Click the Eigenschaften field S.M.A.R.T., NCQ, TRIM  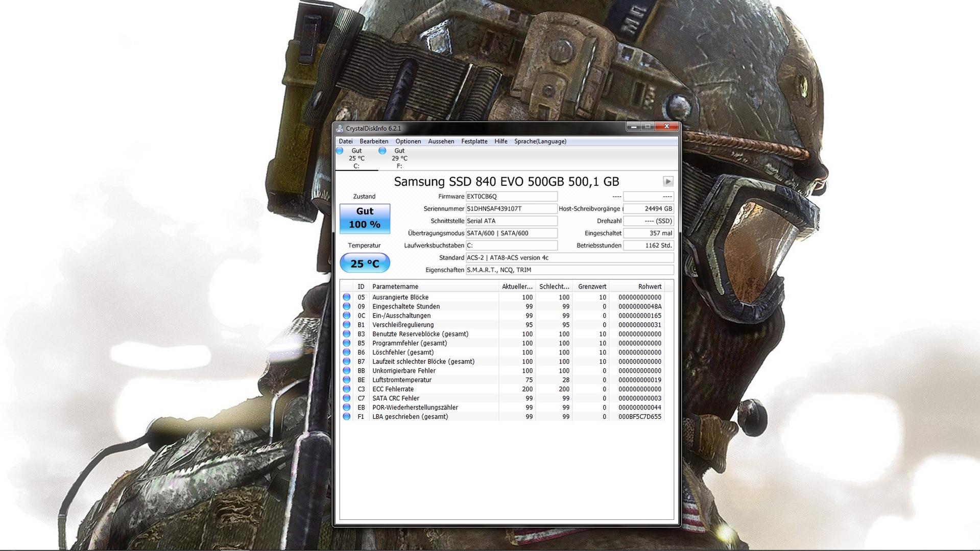pyautogui.click(x=570, y=270)
